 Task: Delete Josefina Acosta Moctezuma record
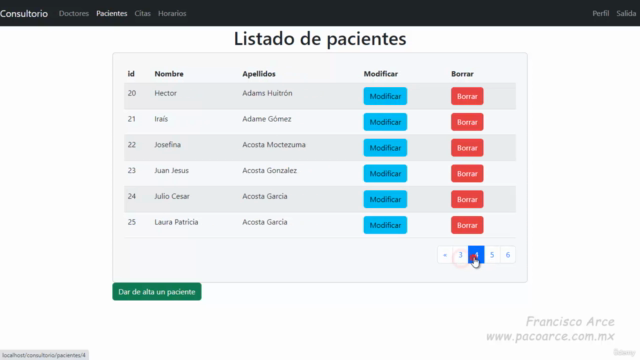[x=467, y=148]
